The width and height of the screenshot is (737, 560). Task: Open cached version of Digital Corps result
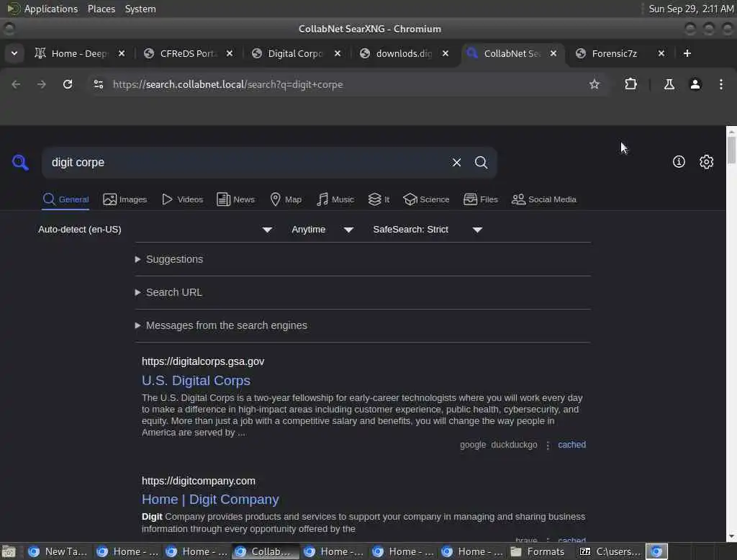point(571,445)
